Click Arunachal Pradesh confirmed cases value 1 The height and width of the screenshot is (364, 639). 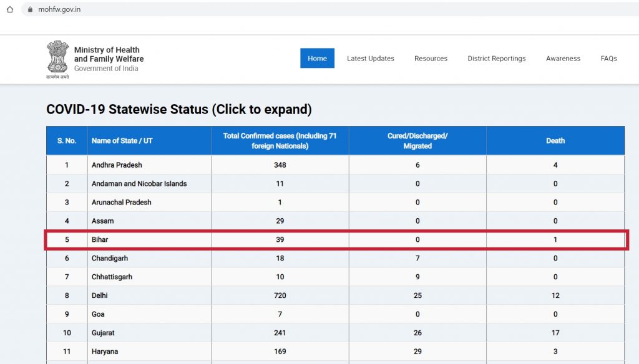point(280,203)
